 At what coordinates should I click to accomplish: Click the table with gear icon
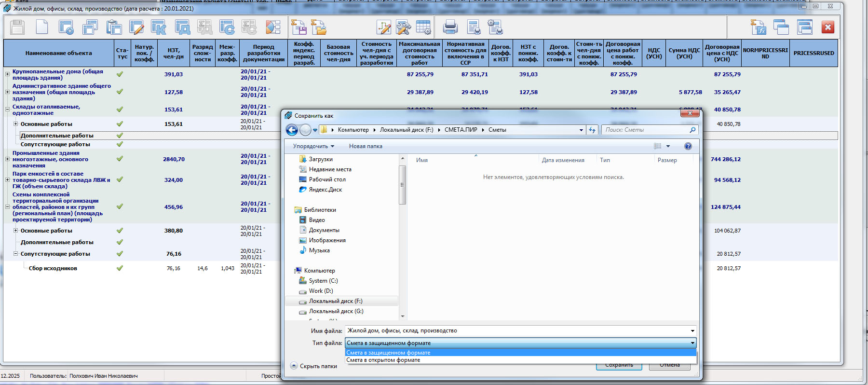[423, 27]
